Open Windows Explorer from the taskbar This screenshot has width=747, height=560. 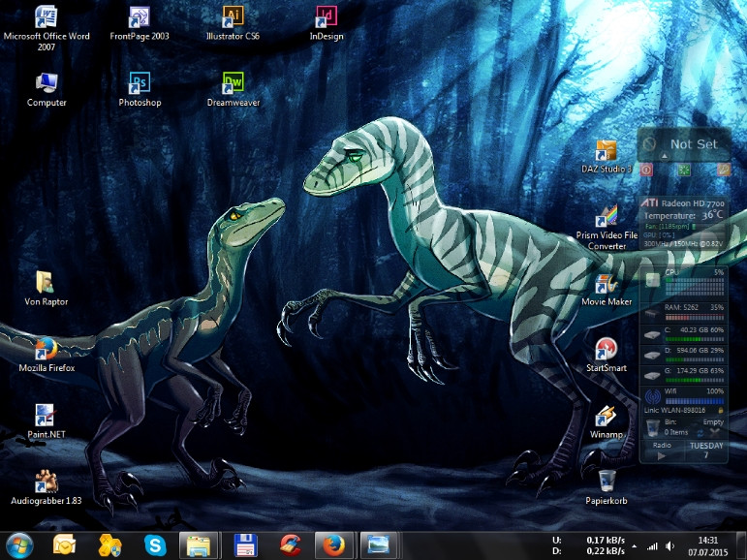(x=199, y=545)
